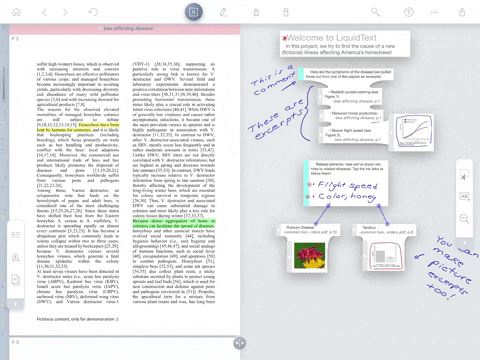Open the Rubrum Disease flower picture excerpt
The image size is (480, 360).
pyautogui.click(x=309, y=255)
